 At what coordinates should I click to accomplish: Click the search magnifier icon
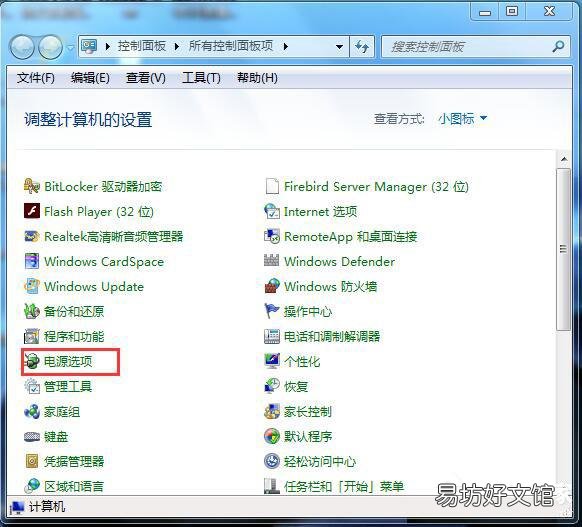click(x=558, y=47)
